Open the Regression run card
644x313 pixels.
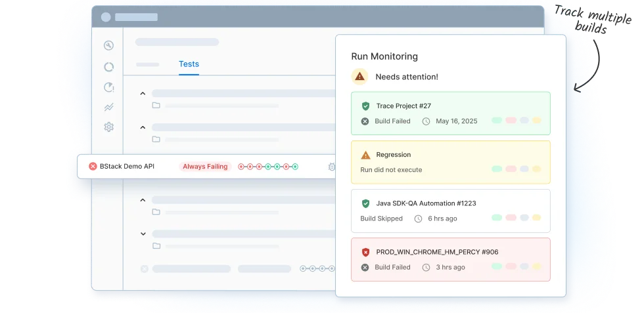[450, 162]
